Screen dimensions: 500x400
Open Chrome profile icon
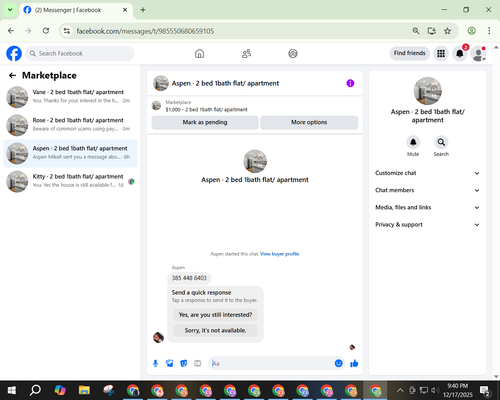point(471,31)
